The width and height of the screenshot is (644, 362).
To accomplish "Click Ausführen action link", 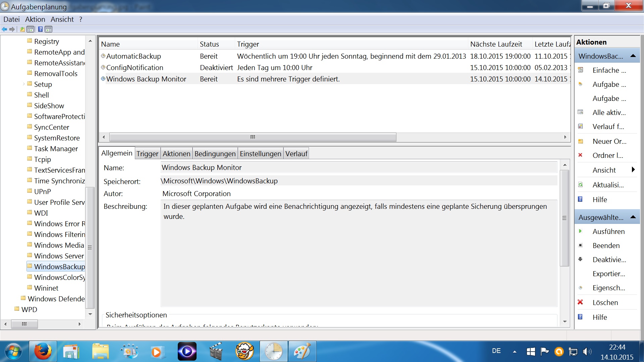I will click(x=608, y=232).
